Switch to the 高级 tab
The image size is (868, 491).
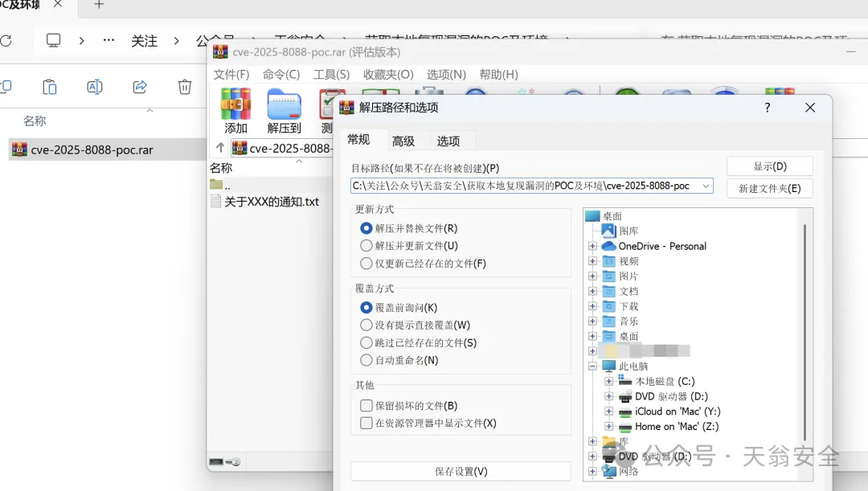tap(403, 141)
